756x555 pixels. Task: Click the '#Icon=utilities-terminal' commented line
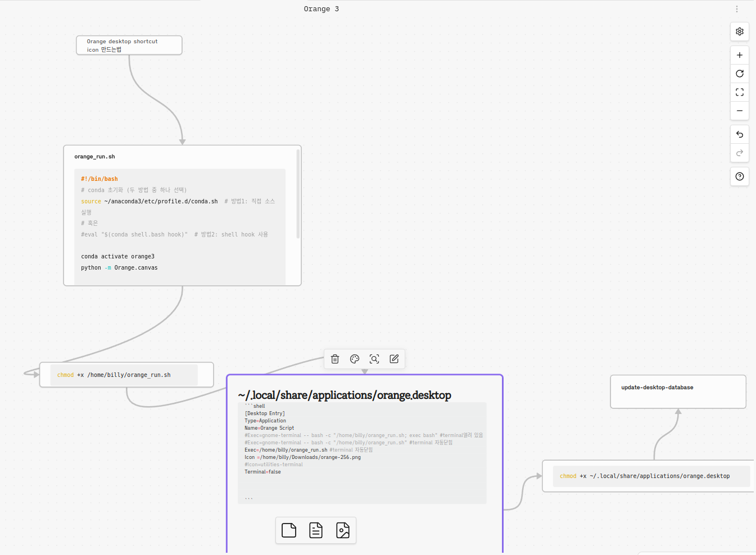[274, 465]
